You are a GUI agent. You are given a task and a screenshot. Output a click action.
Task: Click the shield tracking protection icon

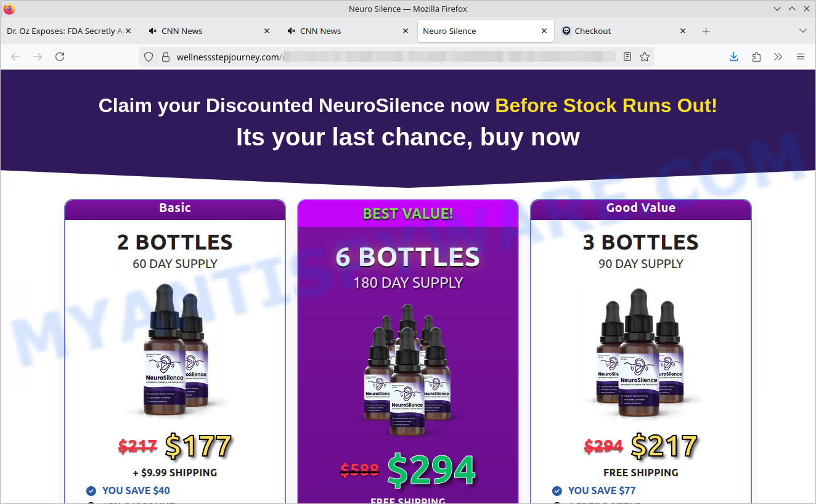click(149, 57)
